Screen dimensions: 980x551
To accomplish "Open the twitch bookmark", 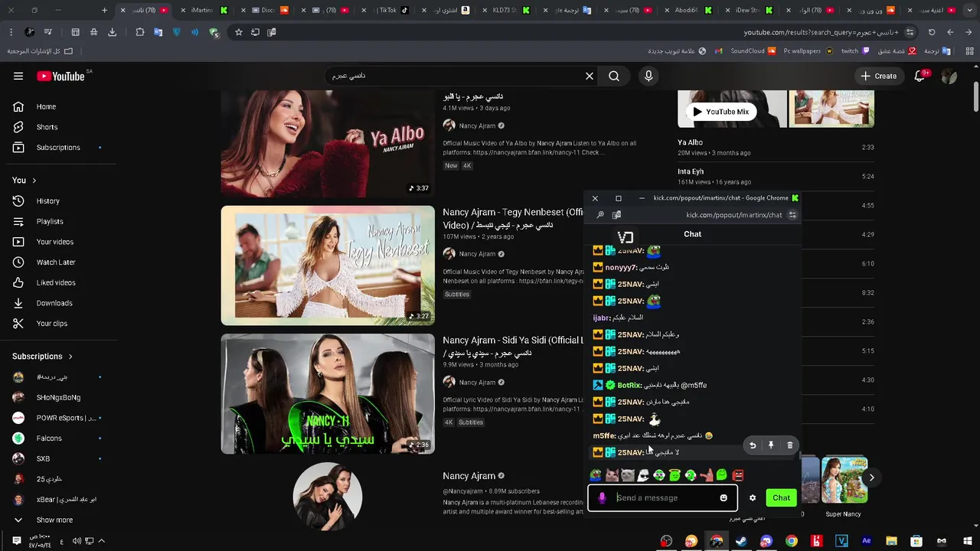I will click(855, 51).
